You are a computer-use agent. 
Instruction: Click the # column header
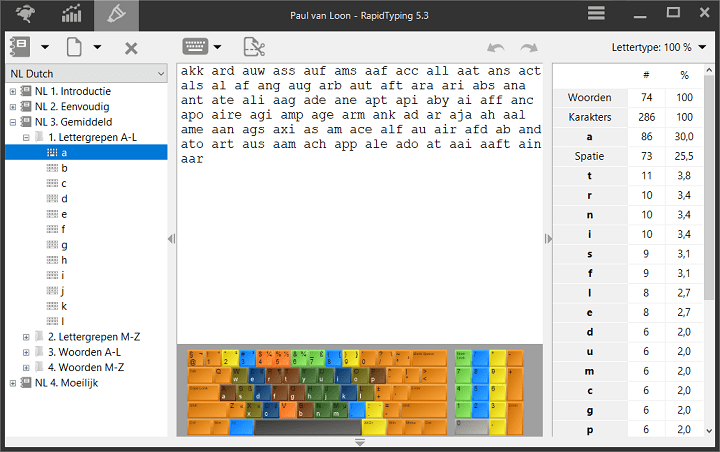(646, 75)
